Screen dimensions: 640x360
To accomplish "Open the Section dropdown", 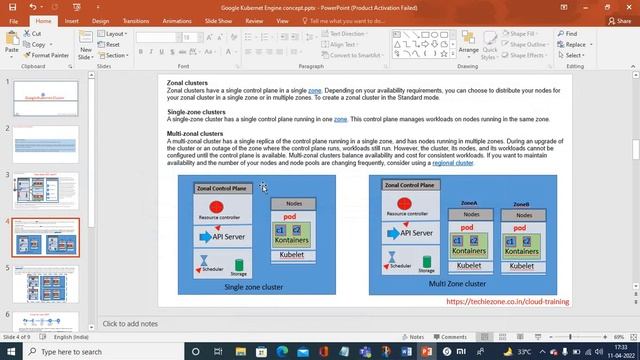I will [114, 55].
